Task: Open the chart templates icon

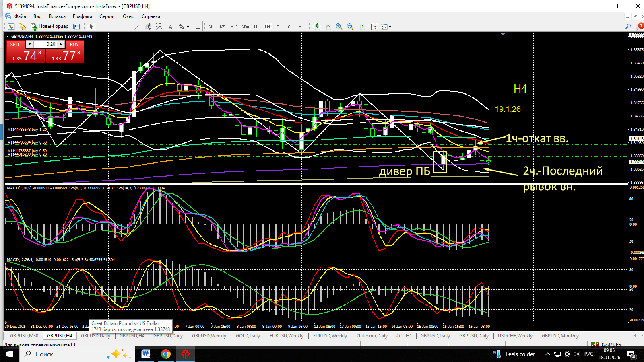Action: 384,27
